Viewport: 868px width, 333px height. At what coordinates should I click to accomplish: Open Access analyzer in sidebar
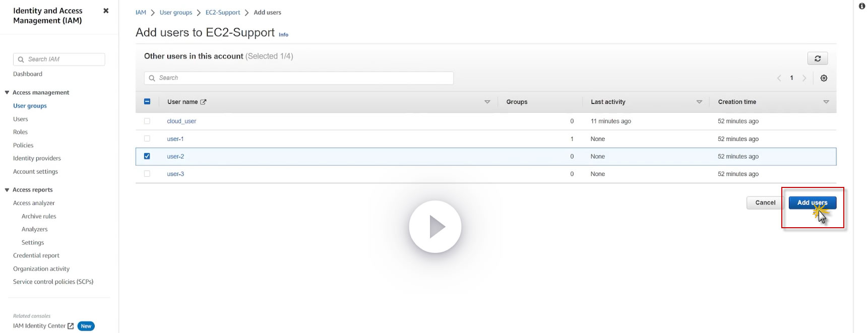coord(34,203)
